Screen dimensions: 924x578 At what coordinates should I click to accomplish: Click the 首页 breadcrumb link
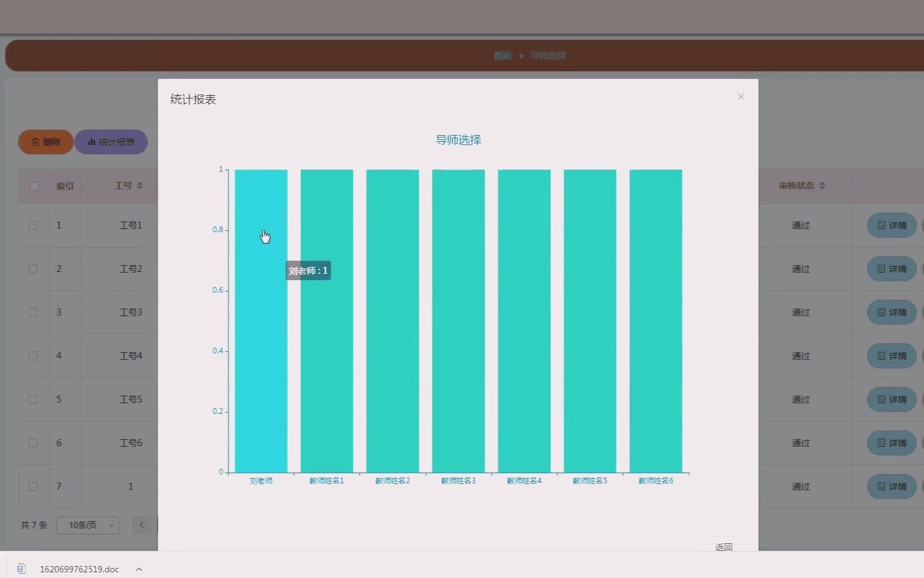point(503,56)
